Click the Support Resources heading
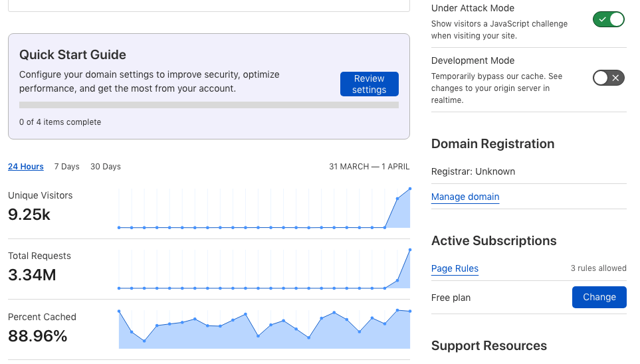640x364 pixels. pos(489,345)
